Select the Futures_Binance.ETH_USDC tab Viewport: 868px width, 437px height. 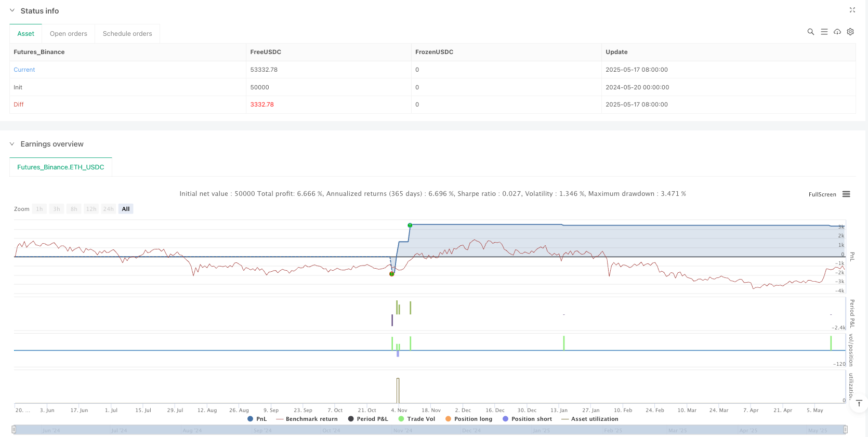pos(61,167)
